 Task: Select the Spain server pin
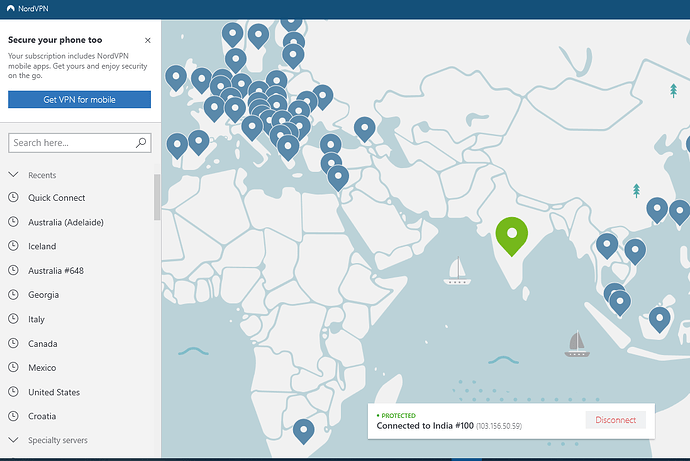(198, 141)
